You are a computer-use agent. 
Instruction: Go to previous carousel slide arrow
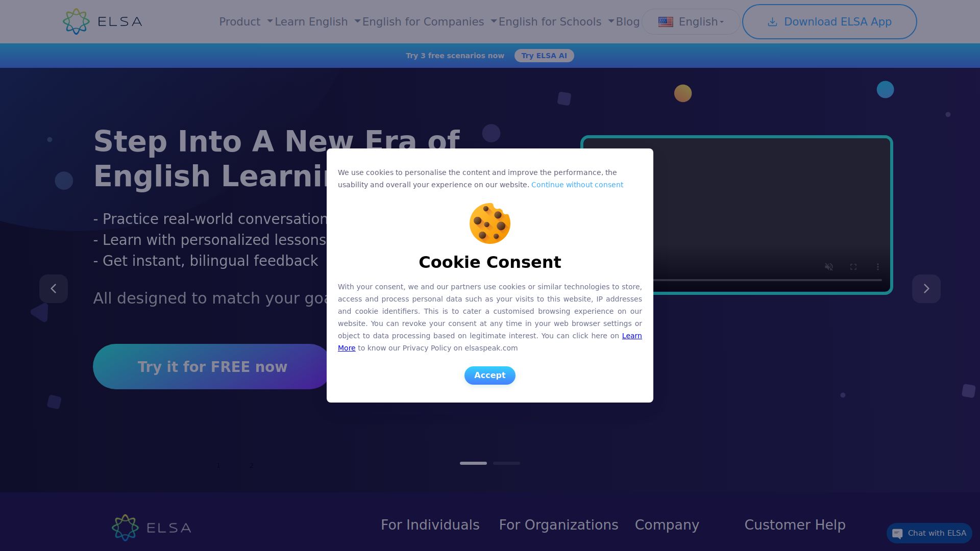click(x=54, y=289)
